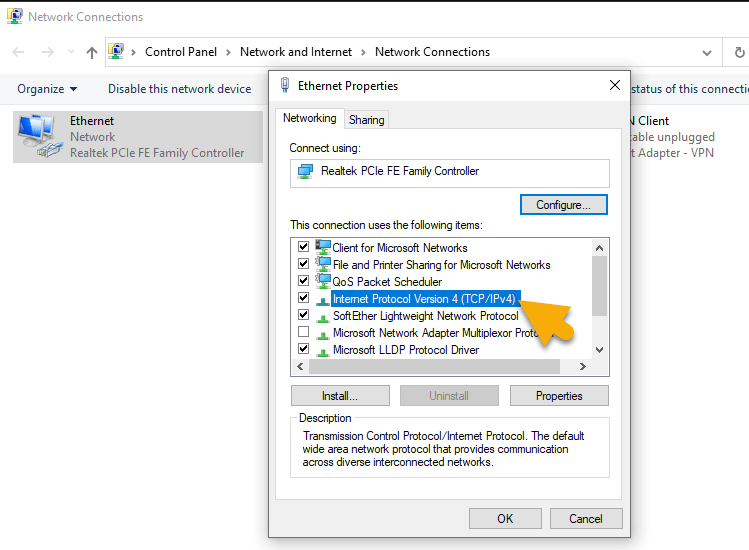Expand the address bar history dropdown
This screenshot has width=749, height=550.
707,52
